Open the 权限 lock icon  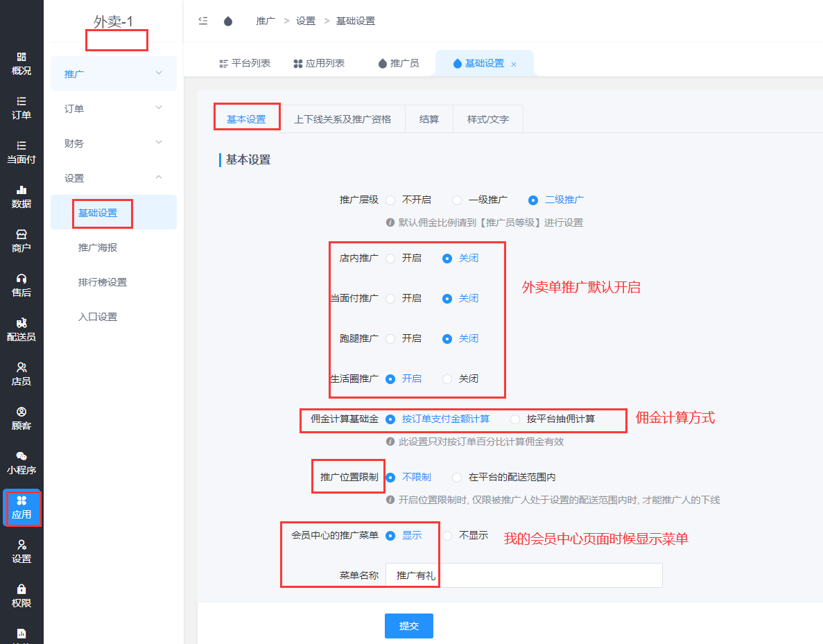[21, 596]
